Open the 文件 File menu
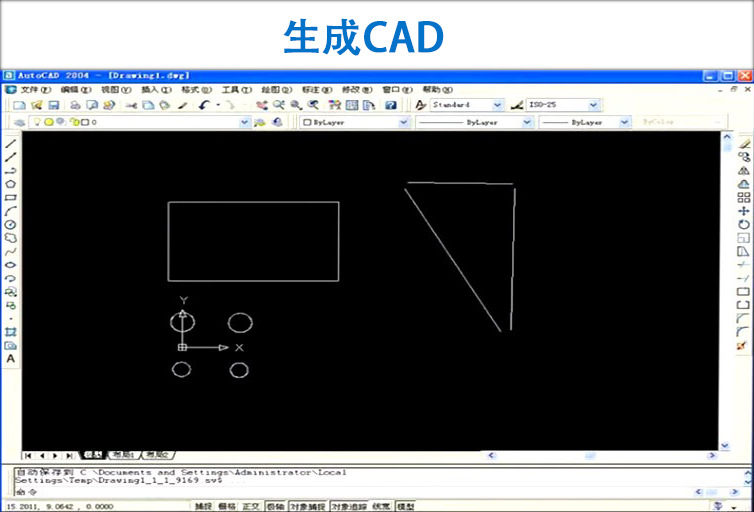The height and width of the screenshot is (512, 754). tap(35, 89)
